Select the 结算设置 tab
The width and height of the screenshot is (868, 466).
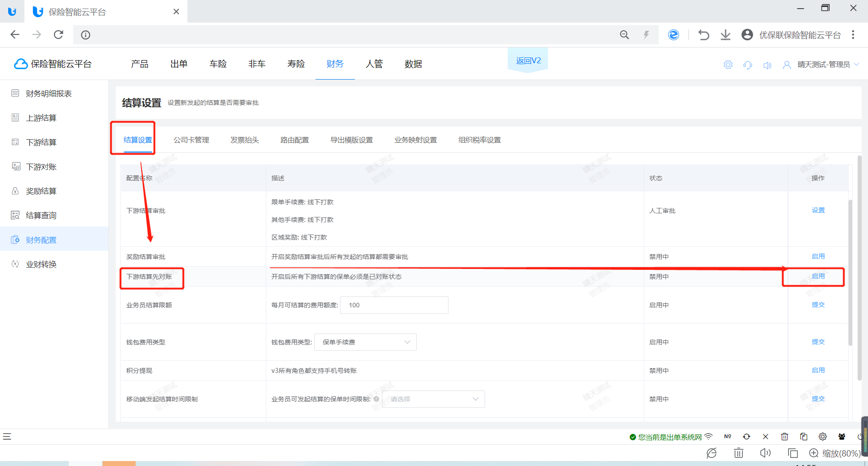click(138, 140)
